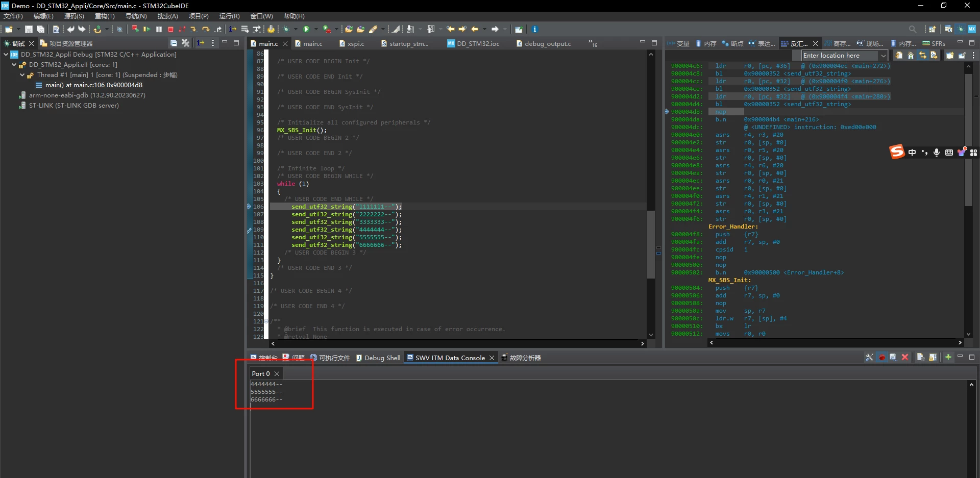
Task: Click the Resume debug button
Action: point(147,29)
